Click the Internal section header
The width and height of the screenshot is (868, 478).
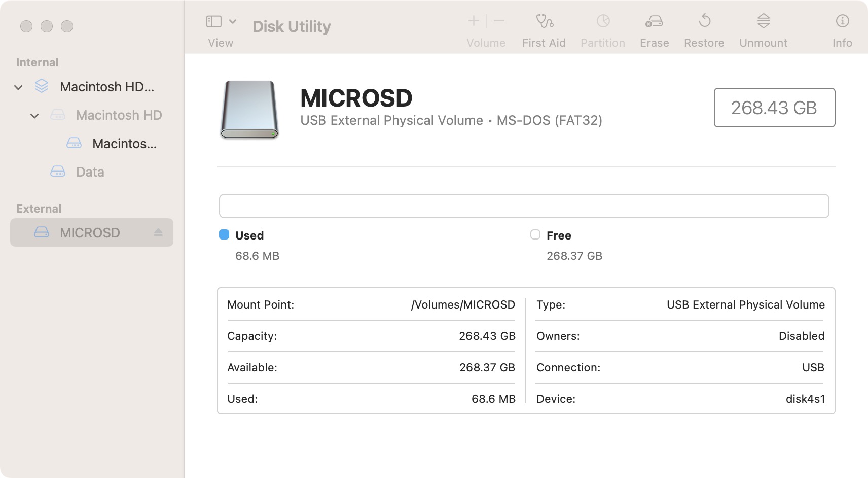[x=38, y=62]
